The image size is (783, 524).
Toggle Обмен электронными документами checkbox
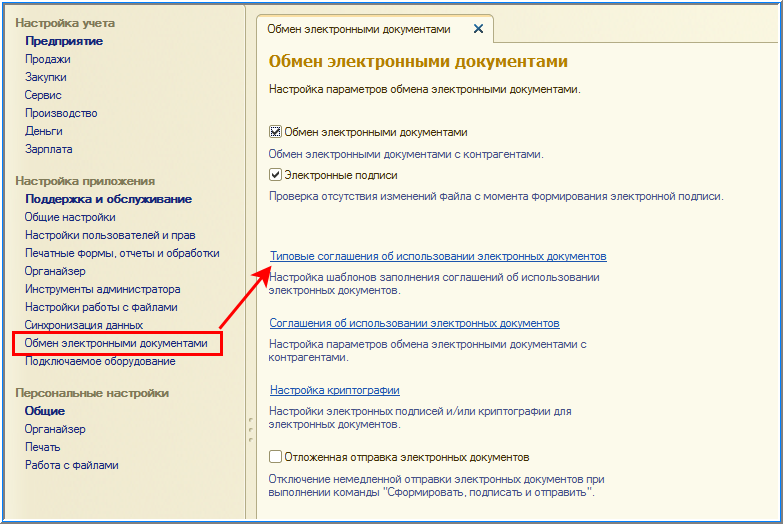(275, 132)
